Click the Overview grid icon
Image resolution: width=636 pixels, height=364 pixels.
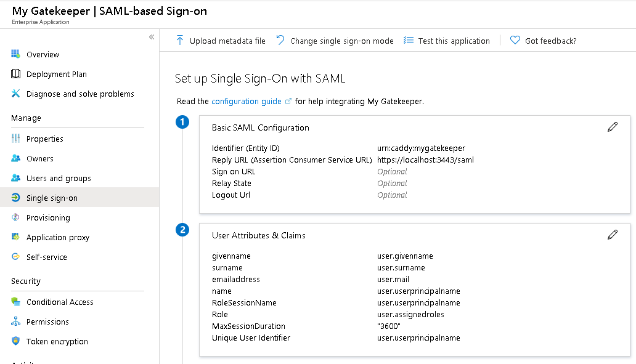pyautogui.click(x=16, y=54)
